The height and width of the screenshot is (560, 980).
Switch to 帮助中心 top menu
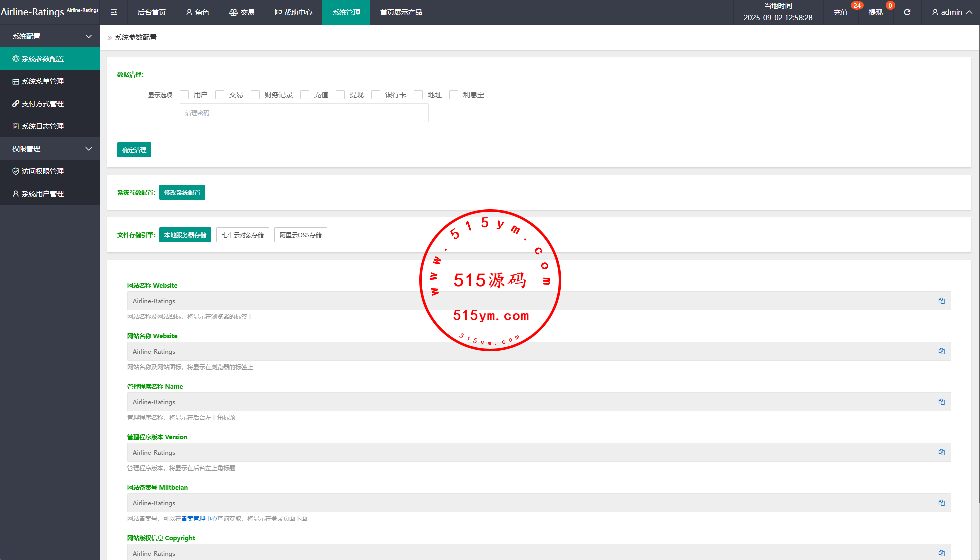point(293,12)
